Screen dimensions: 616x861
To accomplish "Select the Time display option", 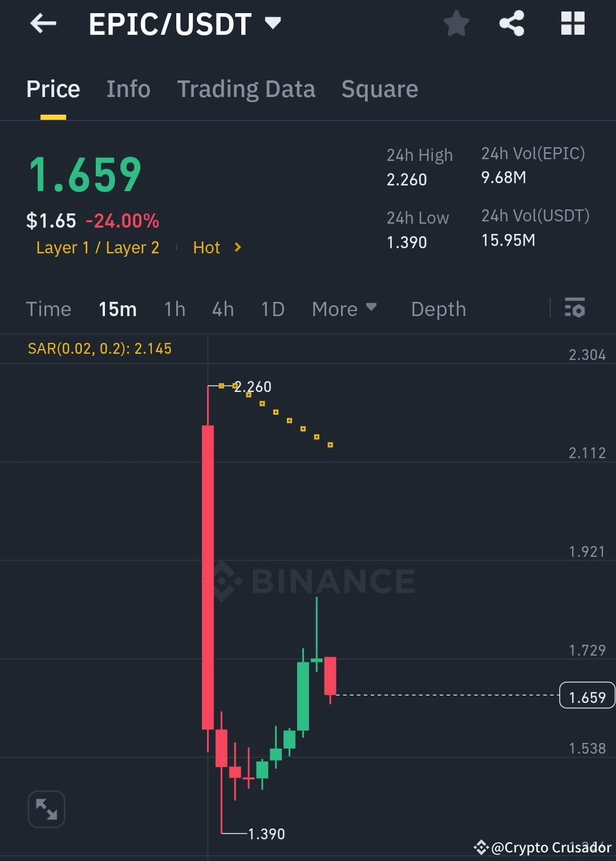I will (x=48, y=309).
